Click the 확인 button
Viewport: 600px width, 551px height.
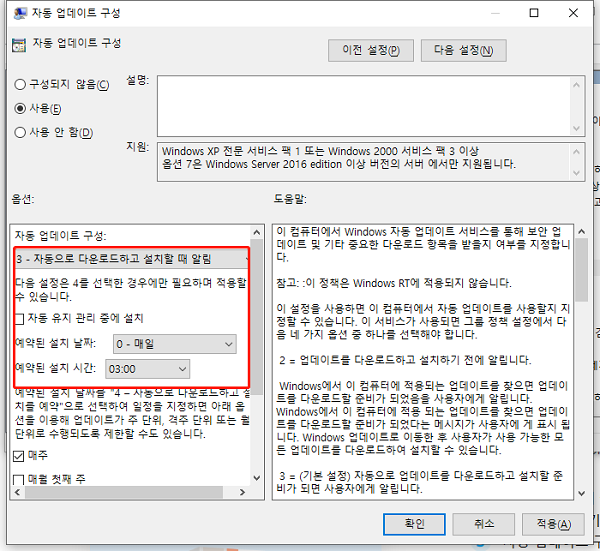coord(414,524)
